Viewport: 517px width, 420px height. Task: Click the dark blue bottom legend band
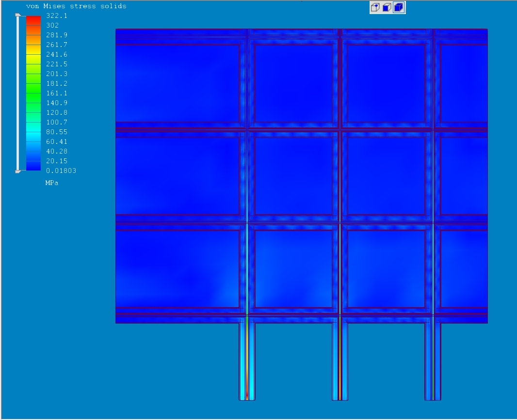click(x=33, y=166)
